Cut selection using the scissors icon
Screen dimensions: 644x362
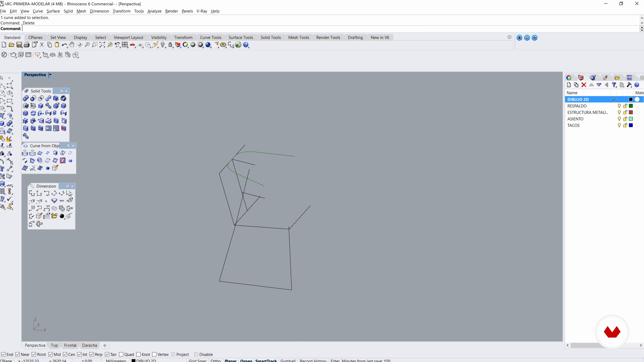pyautogui.click(x=42, y=45)
